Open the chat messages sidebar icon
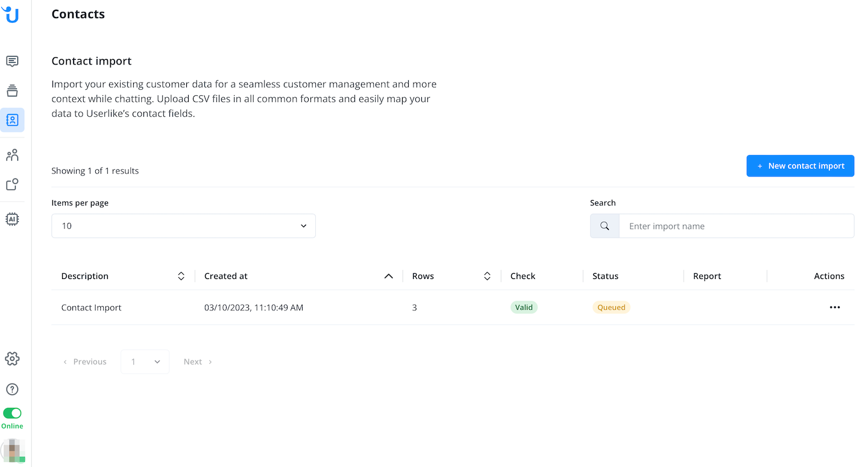 point(12,61)
